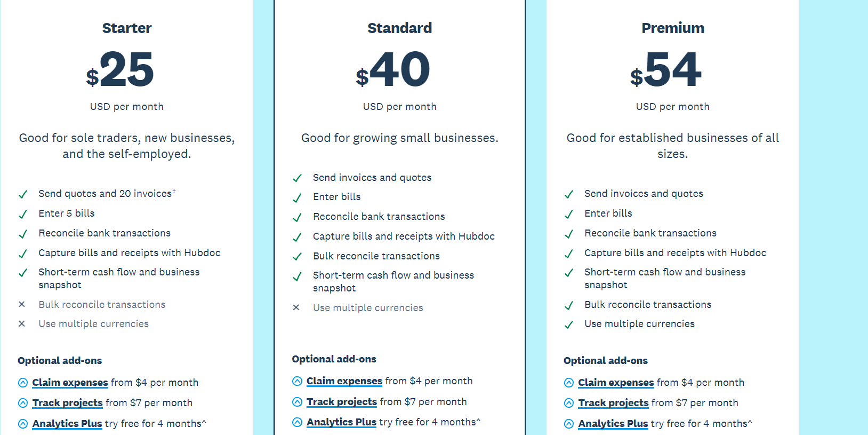Click the circled arrow icon beside Premium Claim expenses
Screen dimensions: 868x435
coord(569,383)
